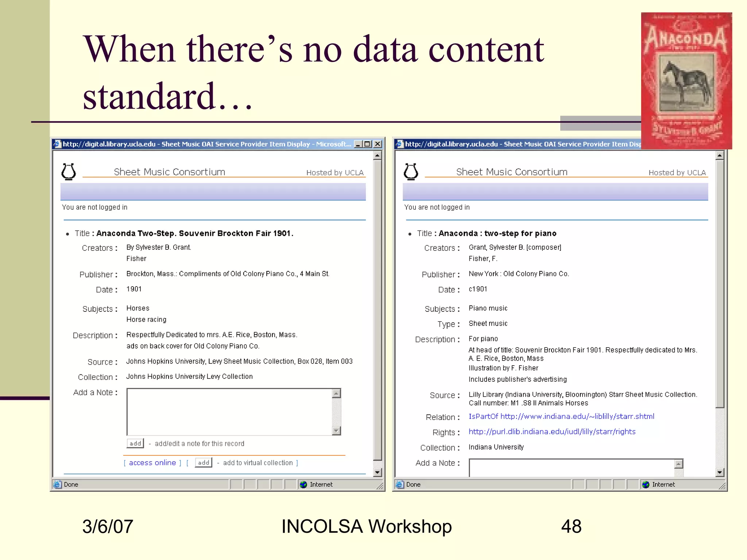Click title 'Anaconda Two-Step. Souvenir Brockton Fair 1901.'
Image resolution: width=747 pixels, height=560 pixels.
tap(195, 233)
